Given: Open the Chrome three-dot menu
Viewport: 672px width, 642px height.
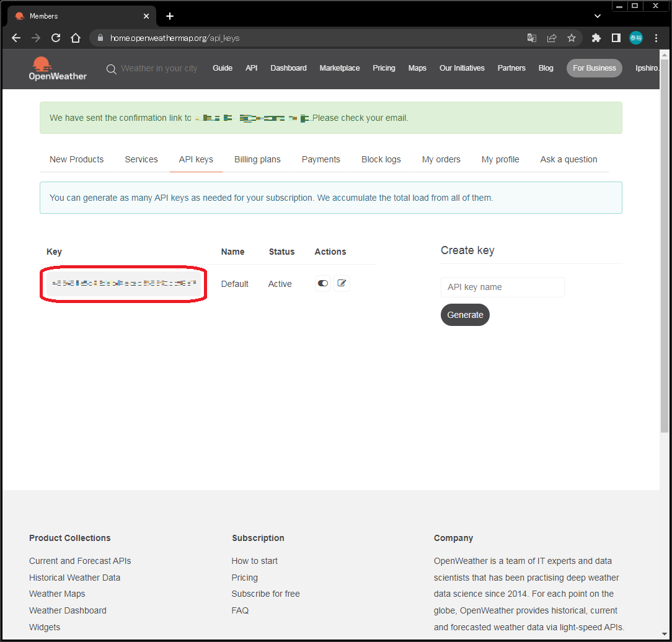Looking at the screenshot, I should coord(656,38).
